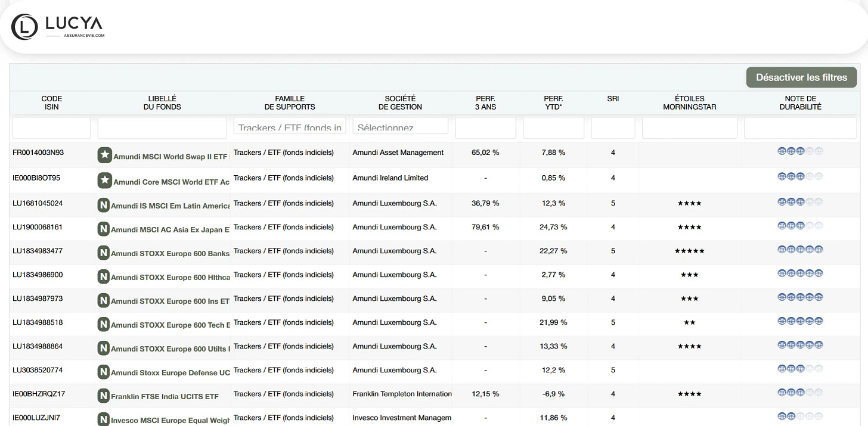Viewport: 868px width, 426px height.
Task: Click Franklin Templeton management company cell
Action: click(x=402, y=394)
